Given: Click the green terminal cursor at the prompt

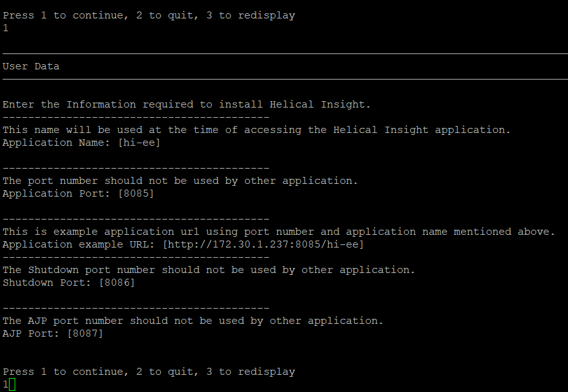Looking at the screenshot, I should pyautogui.click(x=11, y=384).
